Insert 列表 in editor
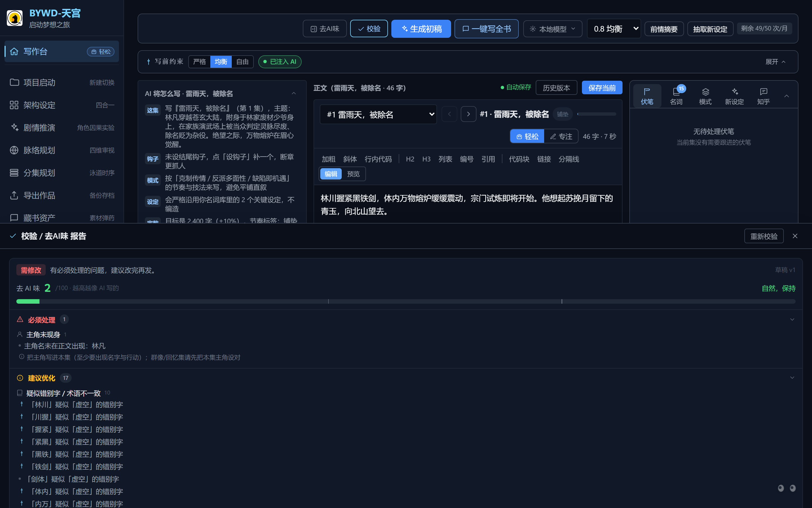This screenshot has height=508, width=812. (445, 159)
